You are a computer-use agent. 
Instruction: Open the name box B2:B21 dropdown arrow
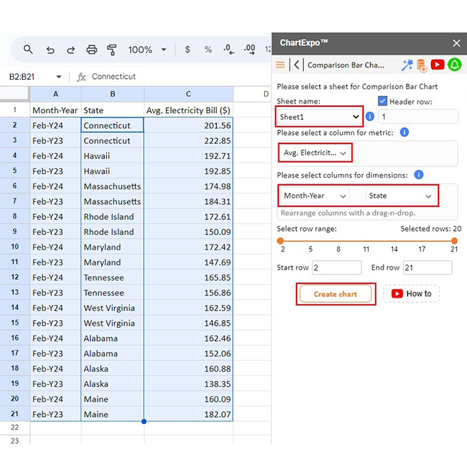pyautogui.click(x=59, y=77)
